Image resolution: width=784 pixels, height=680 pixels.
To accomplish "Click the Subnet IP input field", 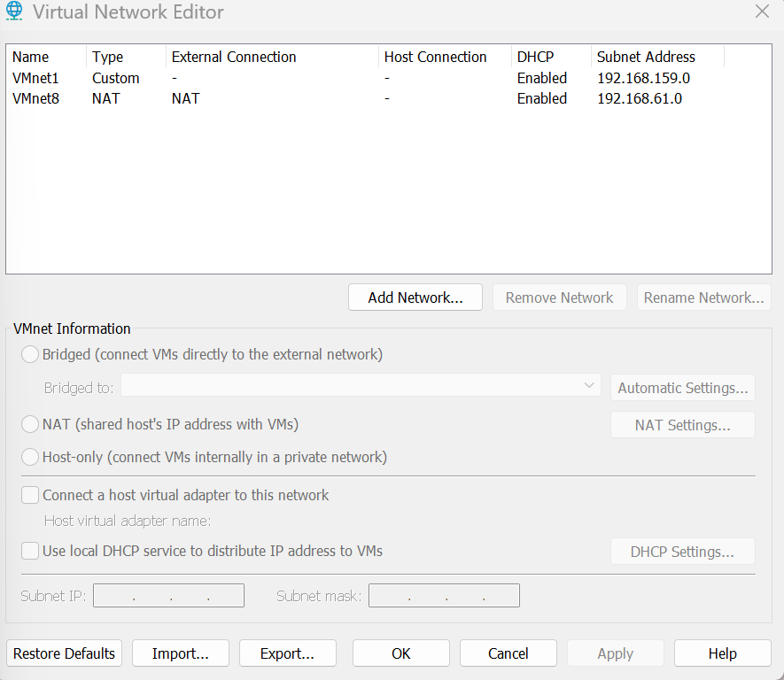I will point(168,596).
